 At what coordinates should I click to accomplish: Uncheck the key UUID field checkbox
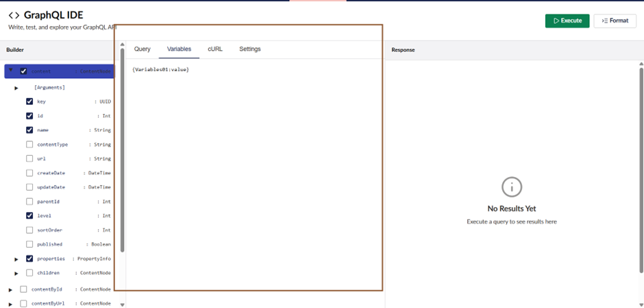29,102
